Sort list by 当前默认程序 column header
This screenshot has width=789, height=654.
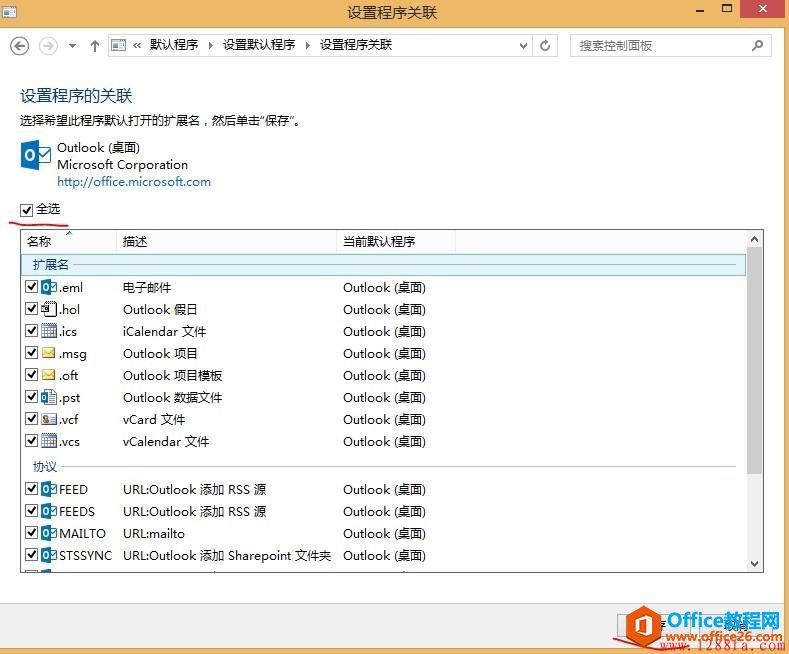379,242
